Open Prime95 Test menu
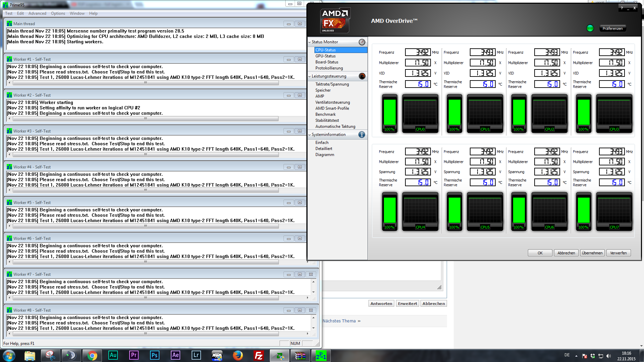This screenshot has width=644, height=362. (x=9, y=13)
